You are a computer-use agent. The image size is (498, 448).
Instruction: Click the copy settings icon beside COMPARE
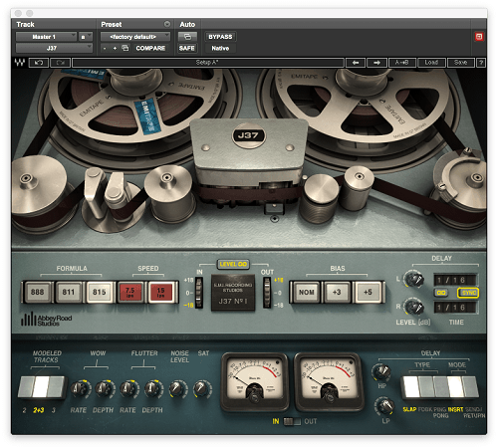pyautogui.click(x=125, y=48)
